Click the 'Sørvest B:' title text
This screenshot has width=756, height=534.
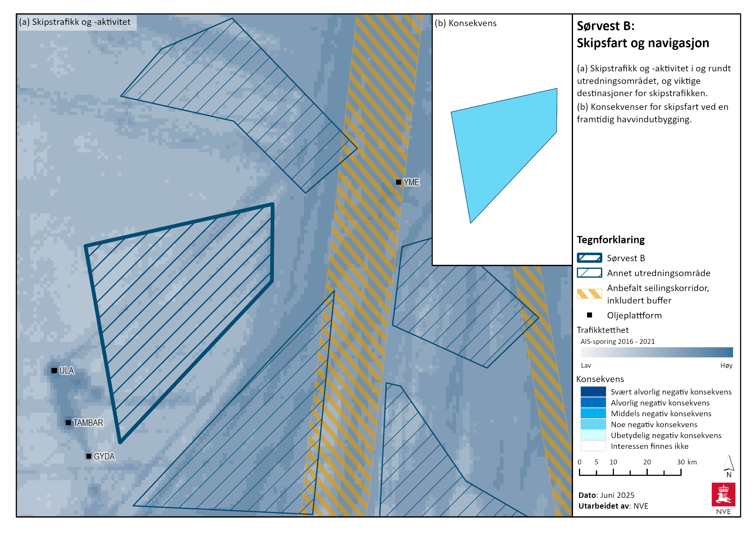(606, 26)
